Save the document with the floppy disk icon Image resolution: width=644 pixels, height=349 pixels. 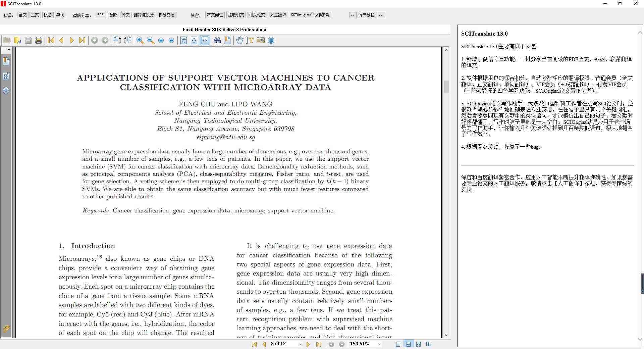pyautogui.click(x=28, y=40)
